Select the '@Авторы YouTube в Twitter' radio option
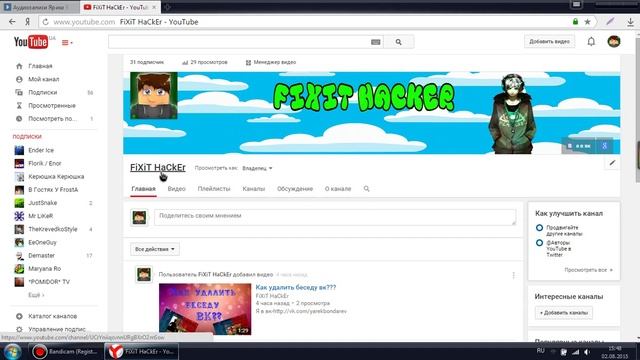Viewport: 640px width, 360px height. point(539,243)
